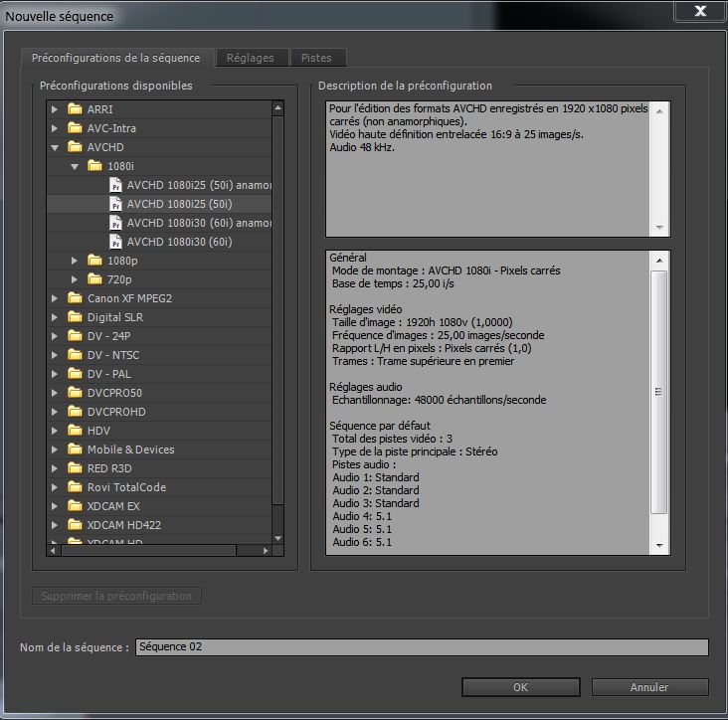Click the ARRI folder icon
Screen dimensions: 728x720
coord(75,109)
